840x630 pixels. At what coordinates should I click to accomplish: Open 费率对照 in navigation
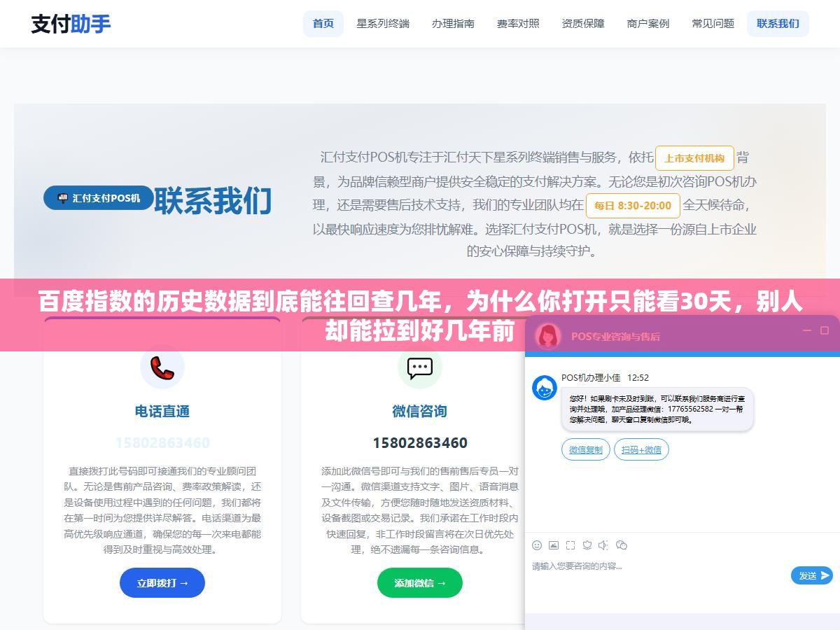point(518,24)
